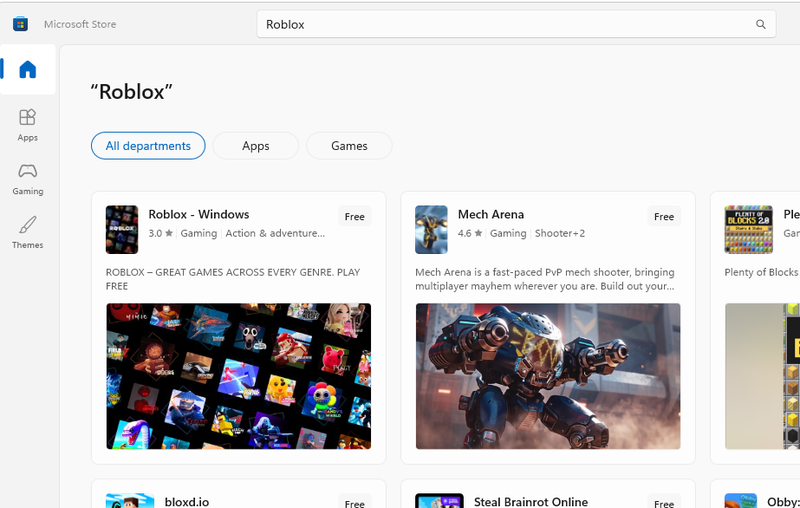Click the Plenty of Blocks description text

(x=762, y=272)
